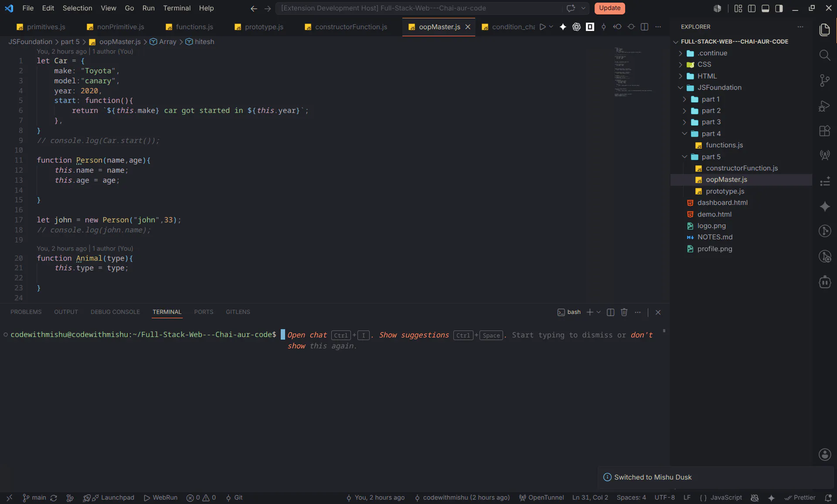Click the robot icon in activity bar

tap(824, 282)
